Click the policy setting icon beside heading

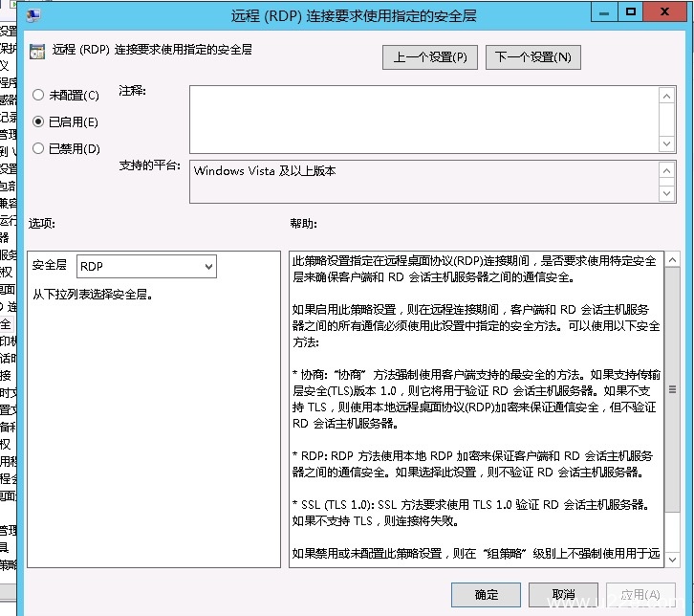point(37,52)
